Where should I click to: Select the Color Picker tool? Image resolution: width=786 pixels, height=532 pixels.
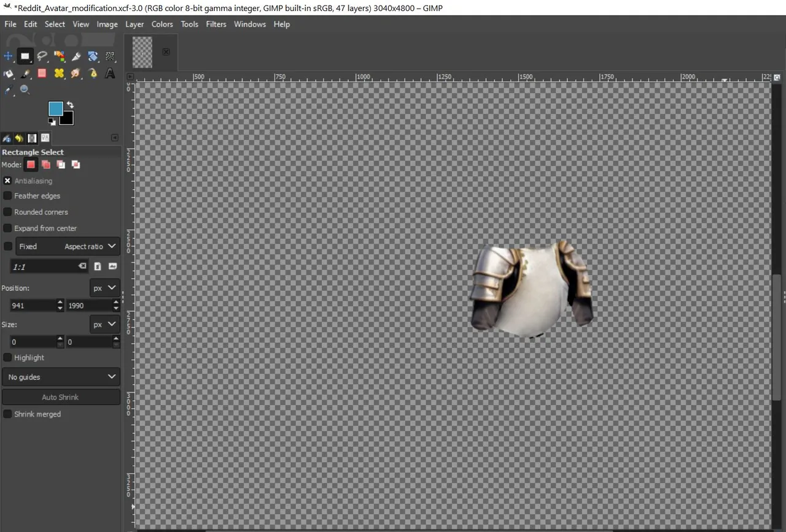(8, 90)
